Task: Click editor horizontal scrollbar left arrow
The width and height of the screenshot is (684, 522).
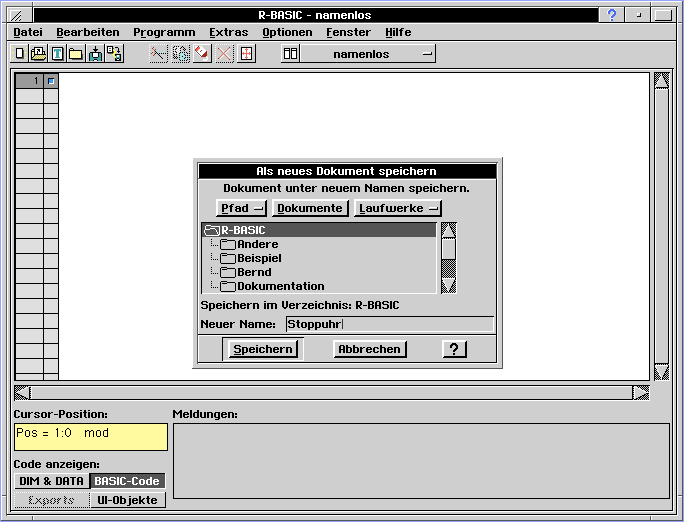Action: (22, 392)
